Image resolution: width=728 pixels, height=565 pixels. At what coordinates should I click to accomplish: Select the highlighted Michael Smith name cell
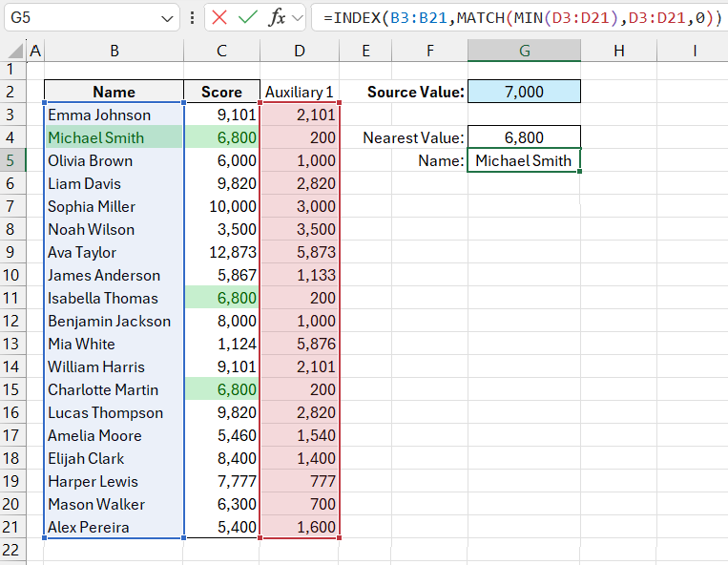114,137
